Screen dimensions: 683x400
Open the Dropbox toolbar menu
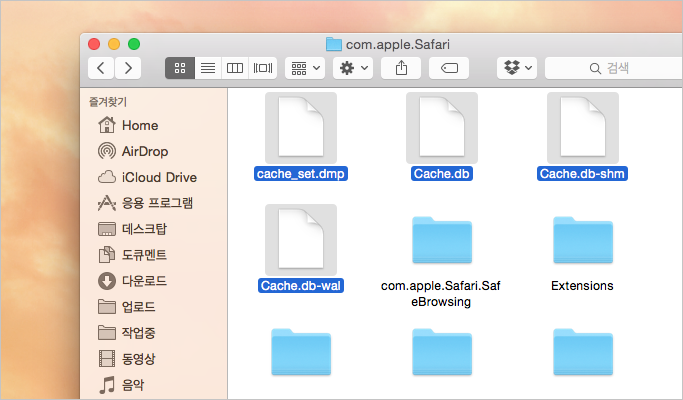(x=517, y=68)
